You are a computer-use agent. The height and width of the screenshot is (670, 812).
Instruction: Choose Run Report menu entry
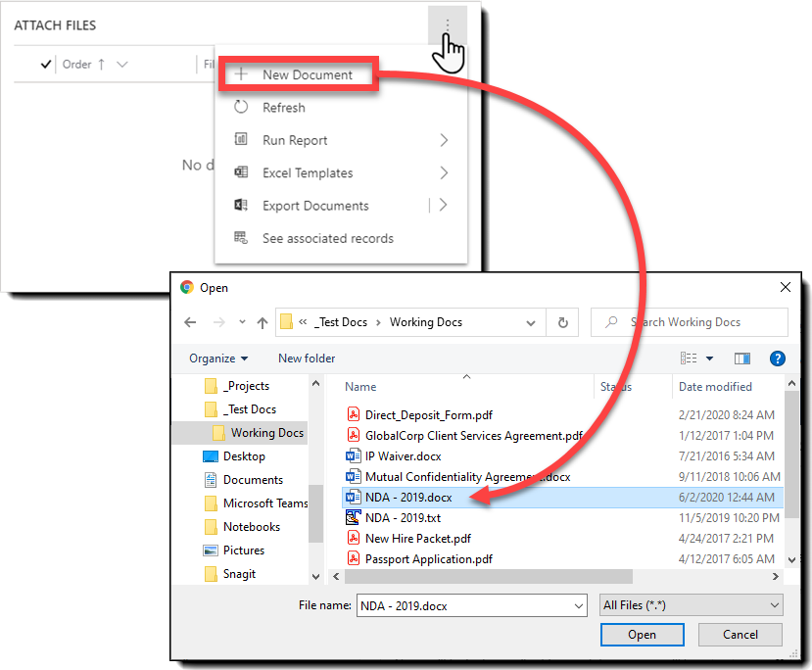click(x=342, y=140)
